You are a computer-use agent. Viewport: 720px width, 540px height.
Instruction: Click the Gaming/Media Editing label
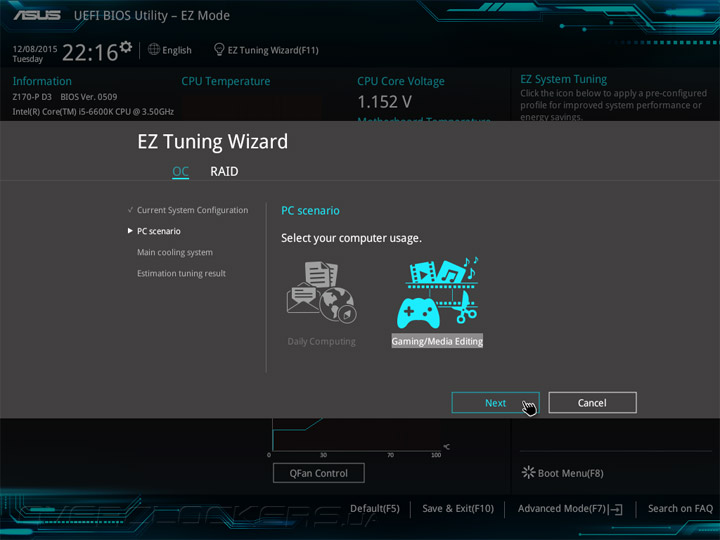[437, 341]
